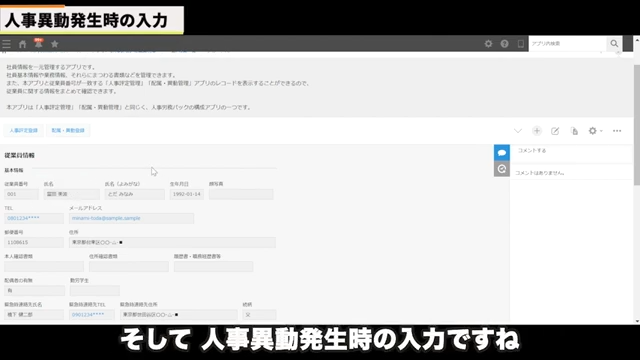The height and width of the screenshot is (360, 640).
Task: Duplicate the record with copy icon
Action: pos(574,131)
